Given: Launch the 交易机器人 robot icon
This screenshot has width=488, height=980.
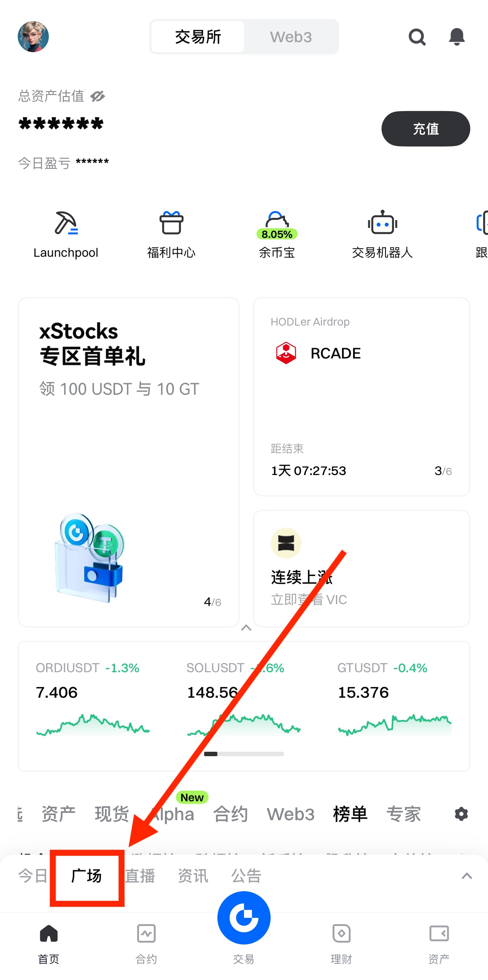Looking at the screenshot, I should coord(382,223).
